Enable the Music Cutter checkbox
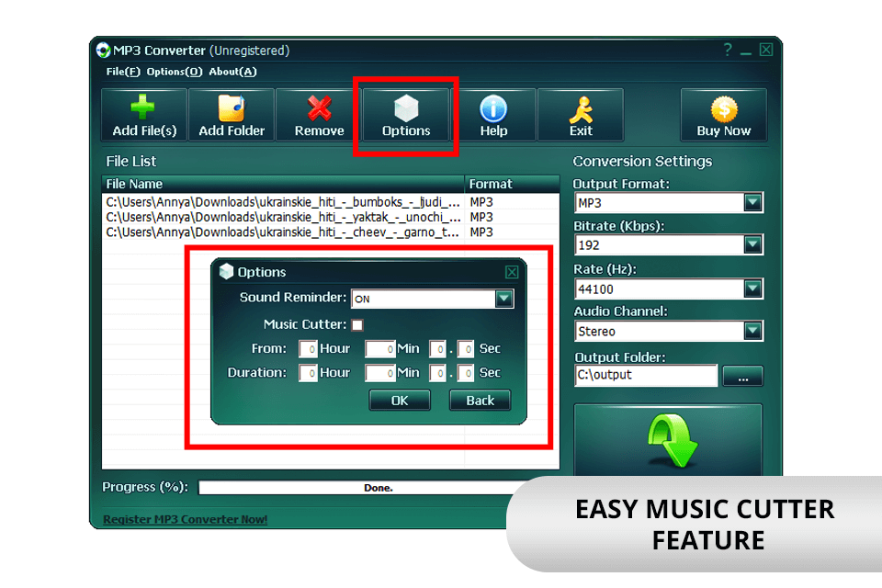 [357, 324]
